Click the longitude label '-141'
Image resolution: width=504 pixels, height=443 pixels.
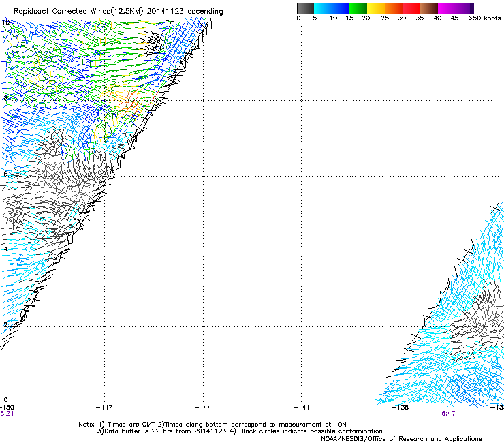pos(301,408)
